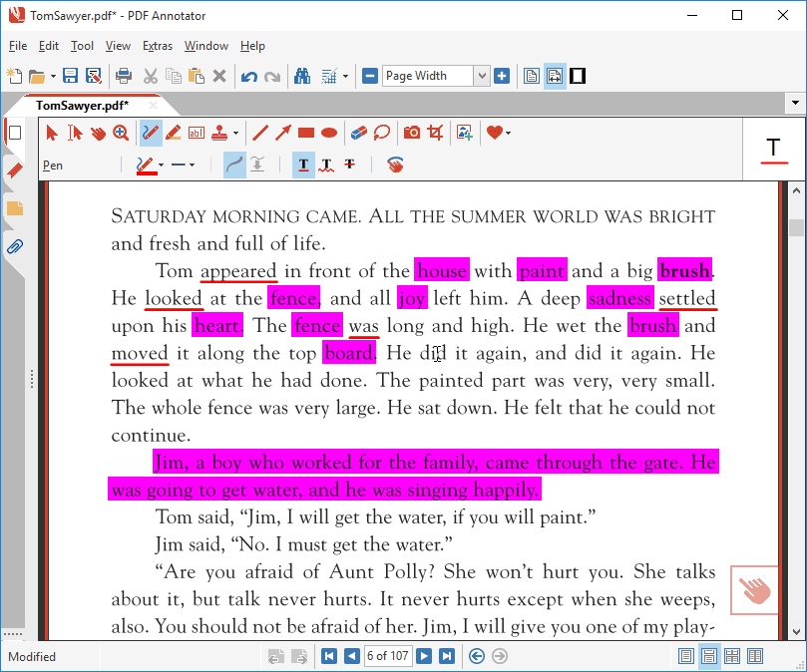Click the page number field showing 6 of 107
The width and height of the screenshot is (807, 672).
(x=388, y=656)
